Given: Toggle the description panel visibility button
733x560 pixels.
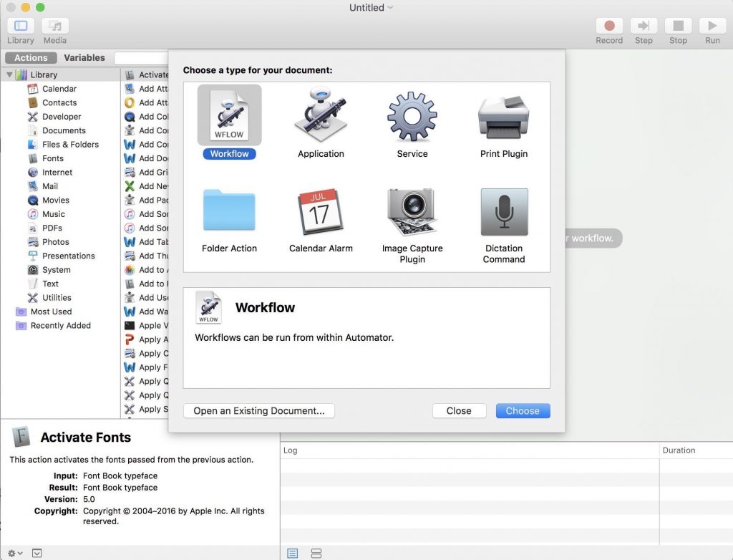Looking at the screenshot, I should point(37,553).
